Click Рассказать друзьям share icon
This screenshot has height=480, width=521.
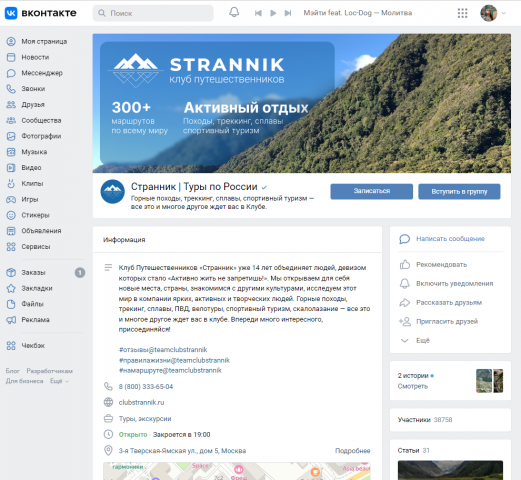click(x=405, y=303)
